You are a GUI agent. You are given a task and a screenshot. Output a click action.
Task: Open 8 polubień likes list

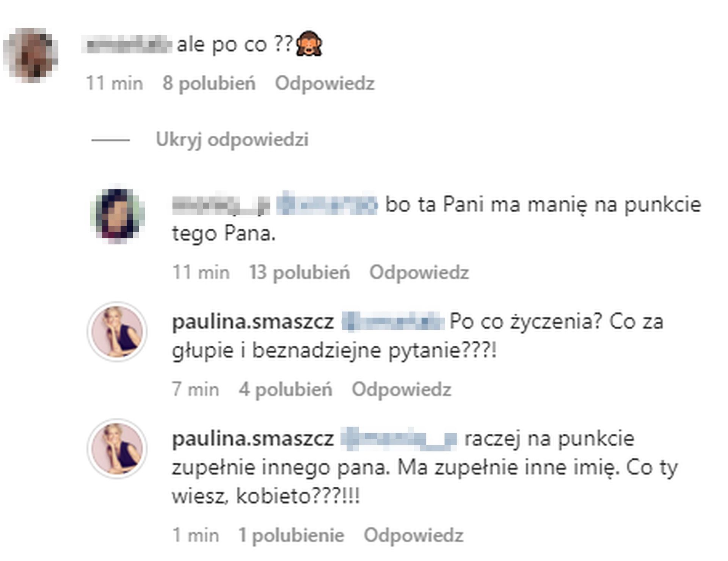(209, 83)
